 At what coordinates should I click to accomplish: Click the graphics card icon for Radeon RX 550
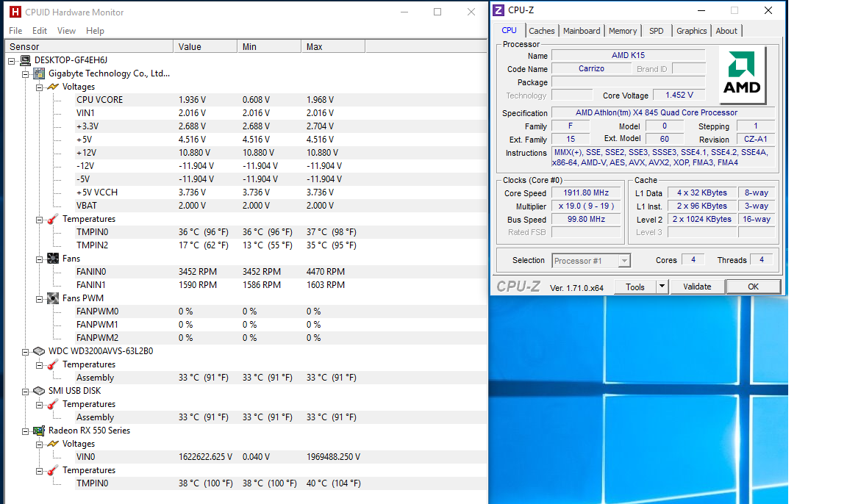point(39,431)
